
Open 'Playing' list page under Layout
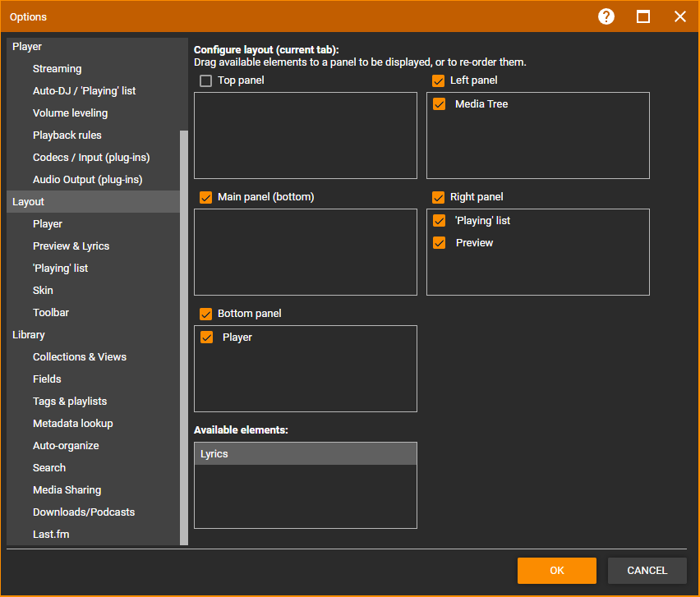(94, 269)
